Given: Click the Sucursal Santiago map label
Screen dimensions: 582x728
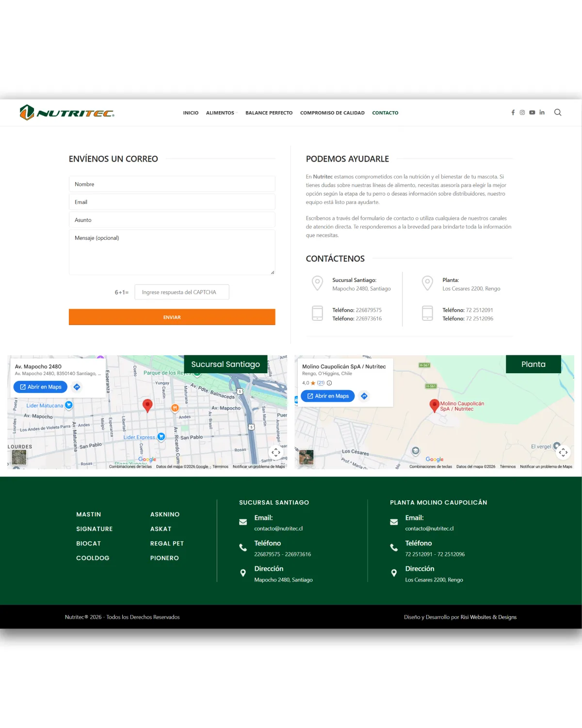Looking at the screenshot, I should coord(226,364).
